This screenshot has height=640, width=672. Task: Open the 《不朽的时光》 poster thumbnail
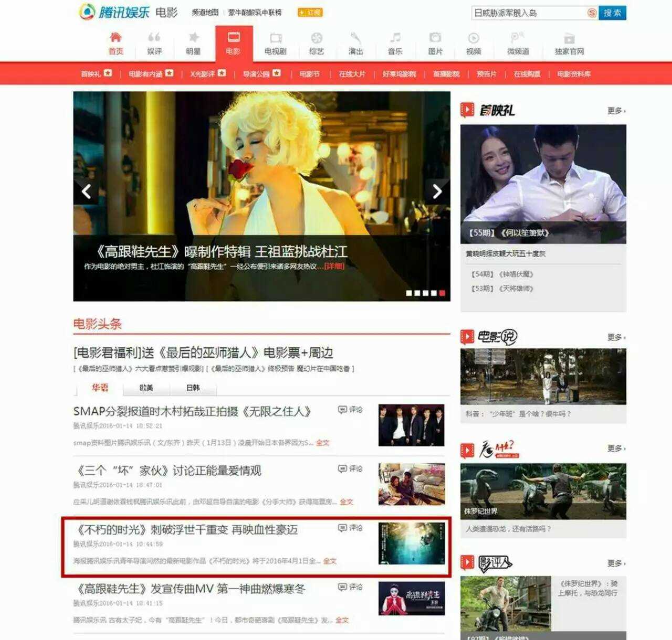point(412,543)
